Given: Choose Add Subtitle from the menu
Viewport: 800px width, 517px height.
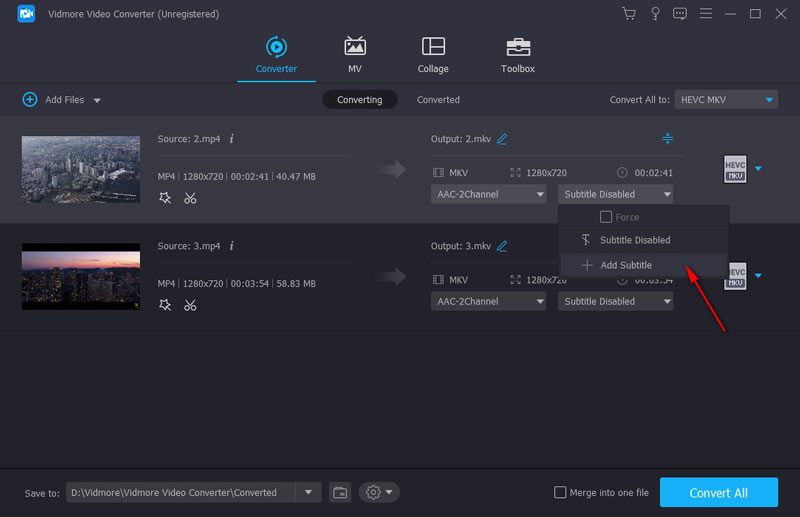Looking at the screenshot, I should pyautogui.click(x=625, y=265).
